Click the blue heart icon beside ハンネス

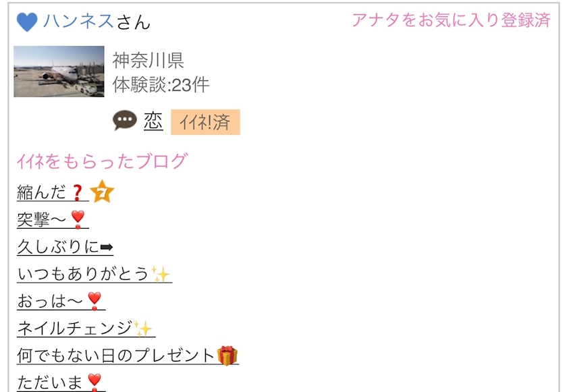pyautogui.click(x=27, y=22)
